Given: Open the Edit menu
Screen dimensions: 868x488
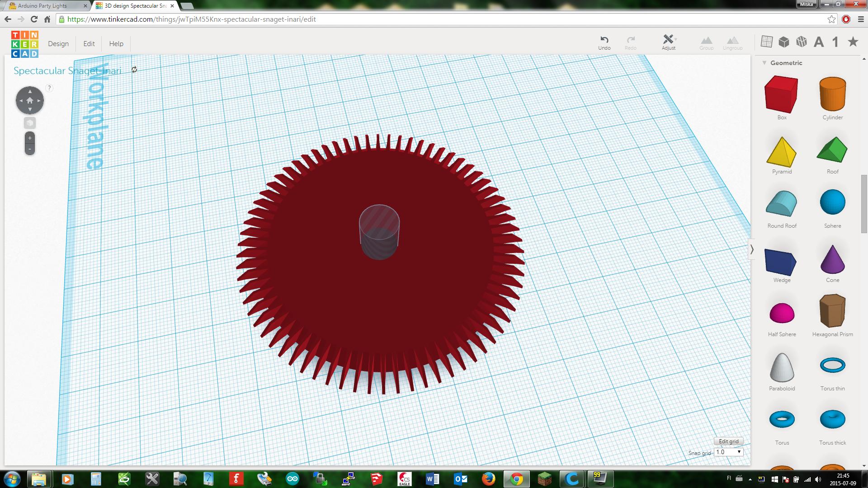Looking at the screenshot, I should tap(89, 44).
